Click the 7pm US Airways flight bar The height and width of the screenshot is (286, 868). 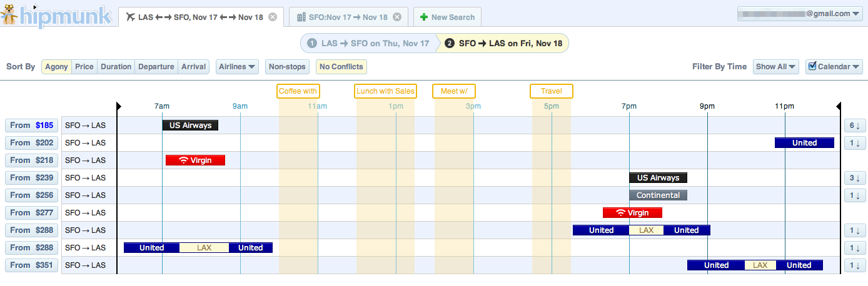click(x=659, y=178)
